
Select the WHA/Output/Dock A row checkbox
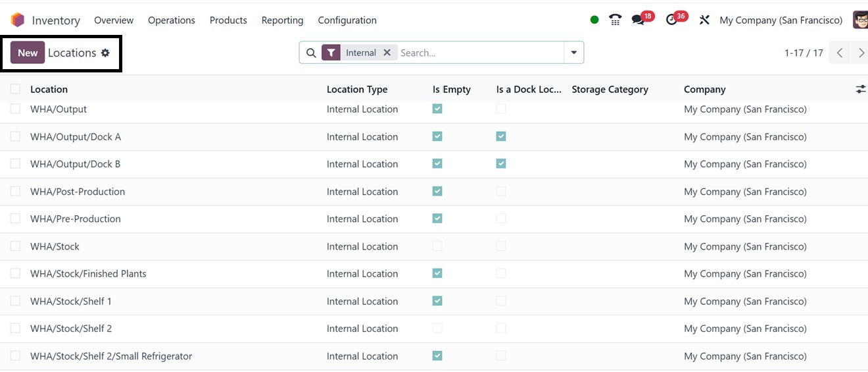coord(15,136)
